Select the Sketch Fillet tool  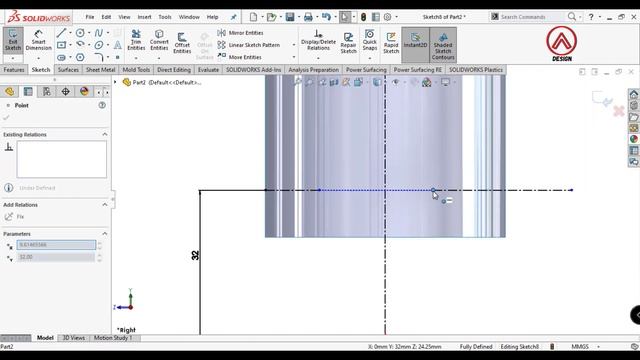point(98,57)
